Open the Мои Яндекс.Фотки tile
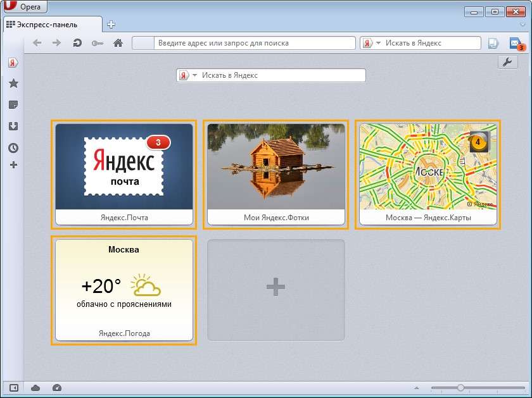532x398 pixels. pyautogui.click(x=276, y=174)
